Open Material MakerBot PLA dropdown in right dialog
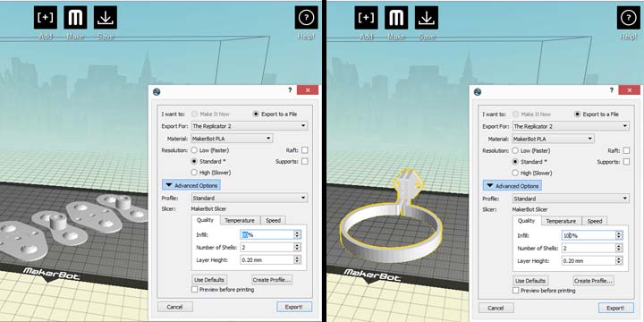The height and width of the screenshot is (322, 644). pyautogui.click(x=554, y=139)
